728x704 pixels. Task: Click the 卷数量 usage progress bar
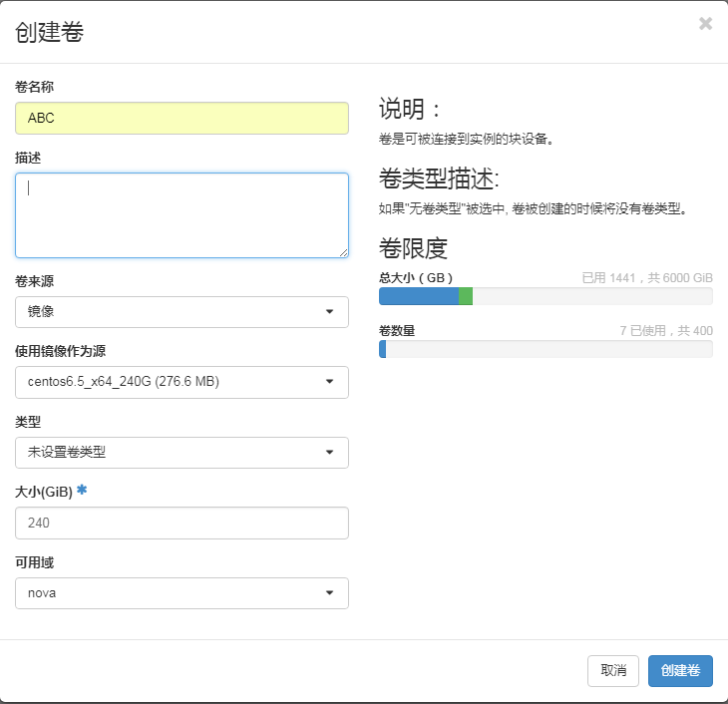[x=546, y=349]
